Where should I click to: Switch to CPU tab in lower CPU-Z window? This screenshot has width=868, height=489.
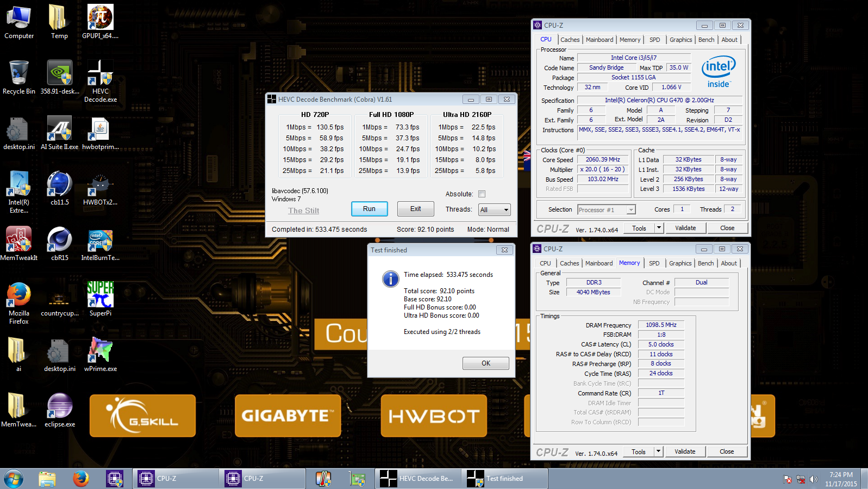click(x=545, y=263)
